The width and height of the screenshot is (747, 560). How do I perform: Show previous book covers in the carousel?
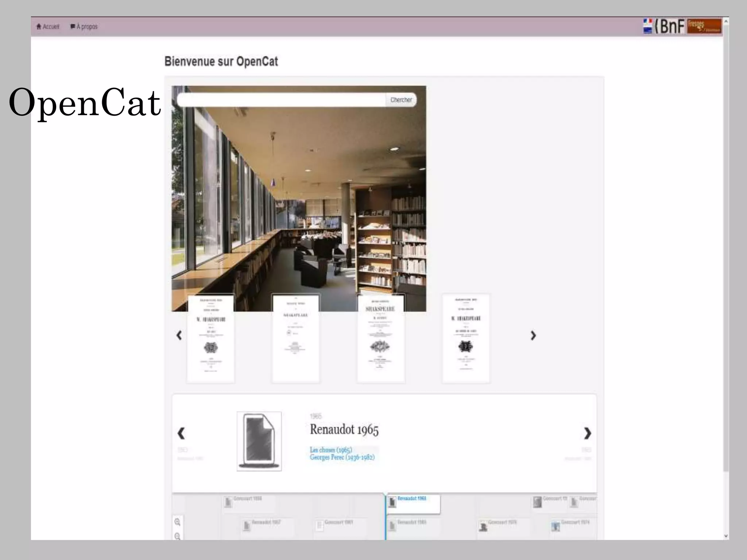pos(179,335)
